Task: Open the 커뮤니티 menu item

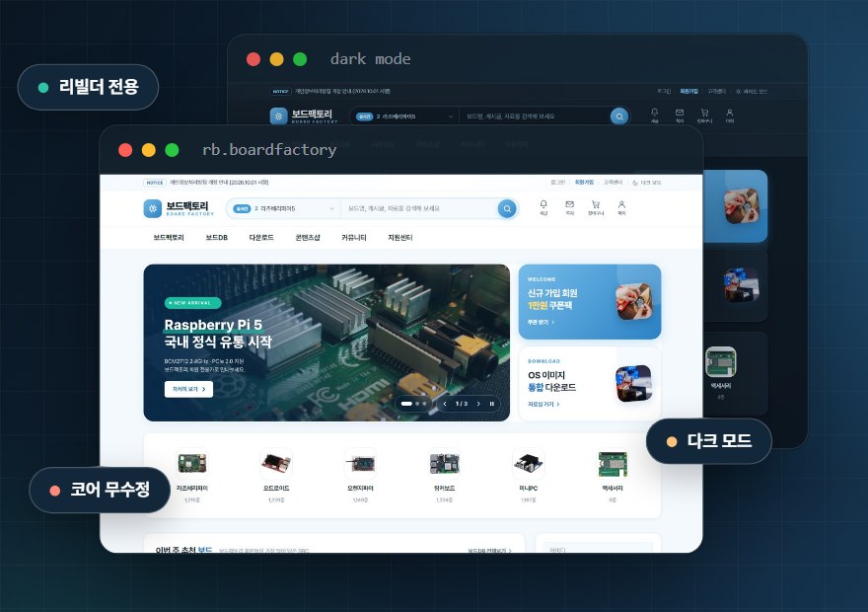Action: tap(354, 238)
